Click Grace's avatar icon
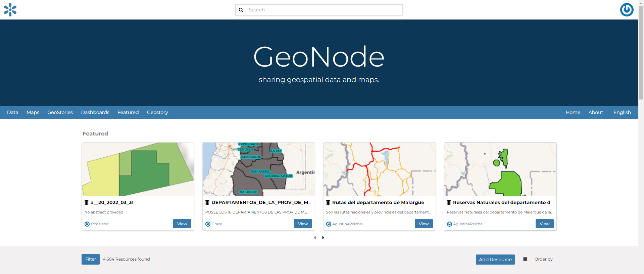This screenshot has height=274, width=644. click(x=208, y=224)
